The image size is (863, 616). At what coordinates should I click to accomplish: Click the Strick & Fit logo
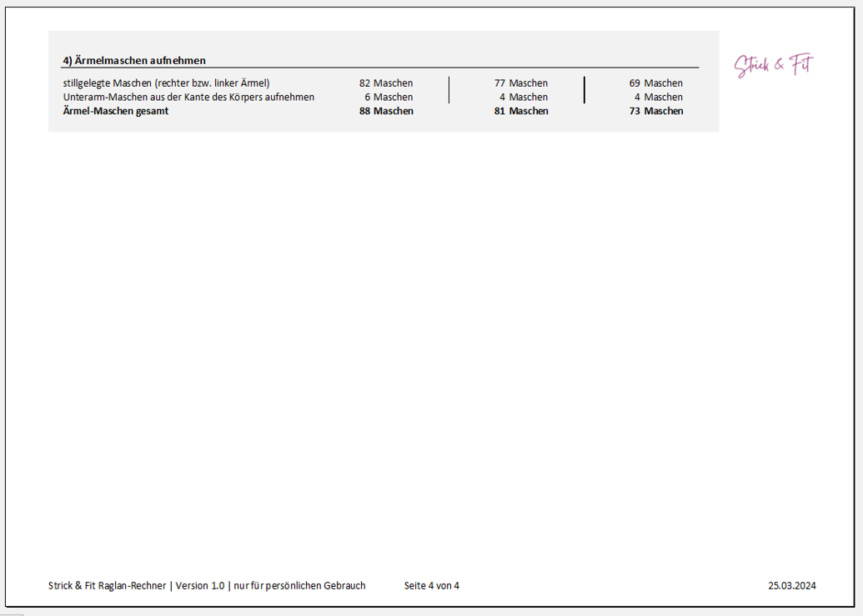point(773,66)
